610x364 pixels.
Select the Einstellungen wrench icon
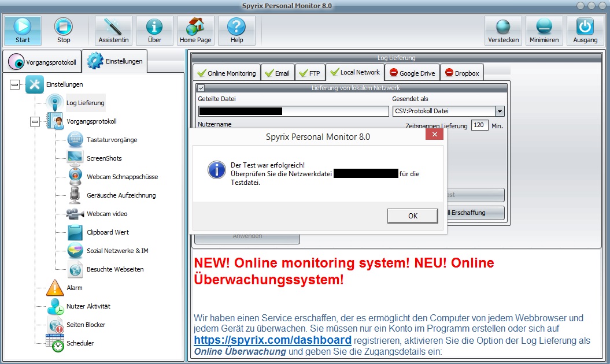(x=35, y=84)
